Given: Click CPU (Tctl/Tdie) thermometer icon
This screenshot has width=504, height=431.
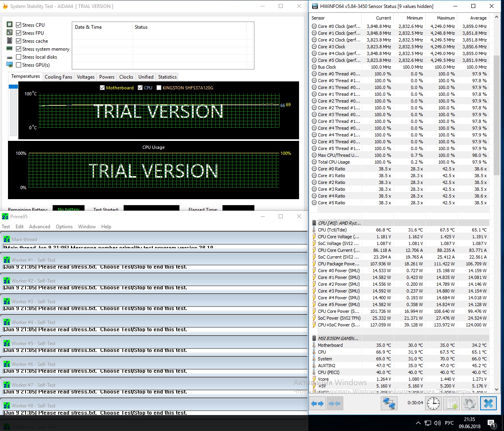Looking at the screenshot, I should tap(314, 230).
